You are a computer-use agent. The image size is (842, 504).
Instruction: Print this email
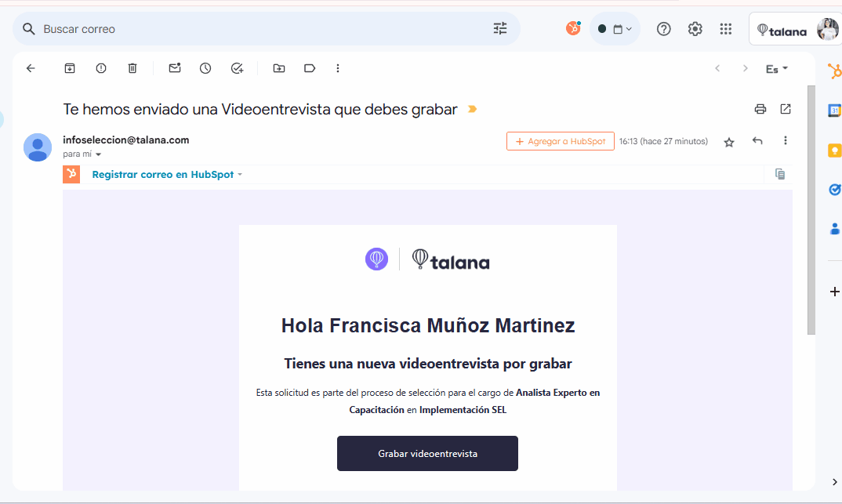[760, 109]
